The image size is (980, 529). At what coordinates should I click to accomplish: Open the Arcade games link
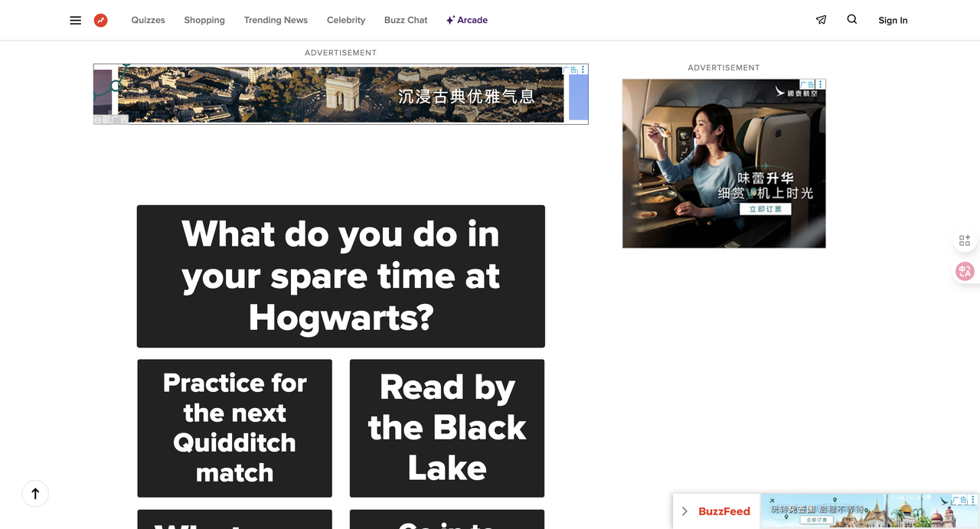click(x=467, y=21)
